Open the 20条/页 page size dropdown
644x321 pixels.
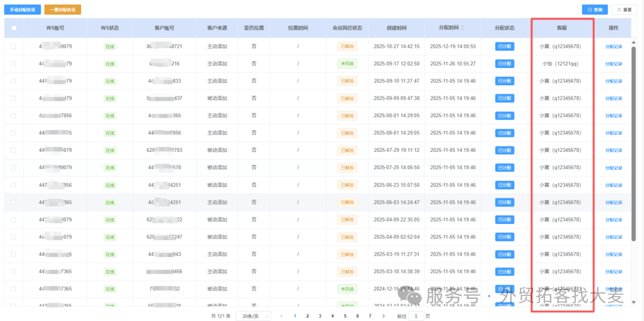click(253, 316)
